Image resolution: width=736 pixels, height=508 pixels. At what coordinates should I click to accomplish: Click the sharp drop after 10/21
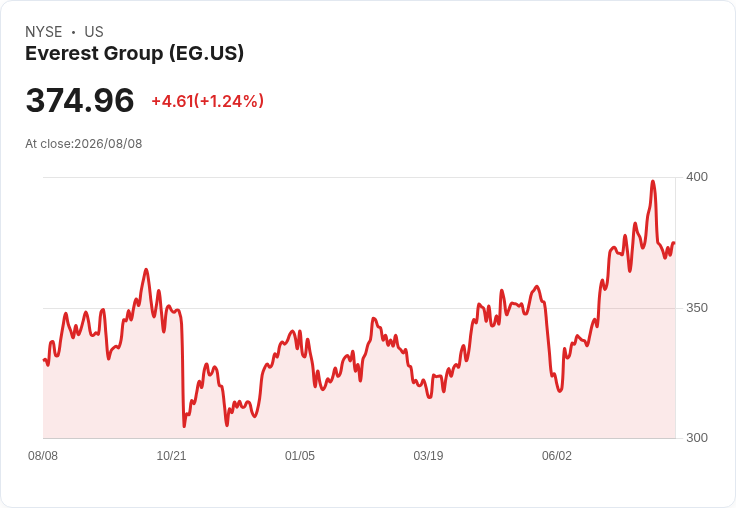tap(183, 376)
